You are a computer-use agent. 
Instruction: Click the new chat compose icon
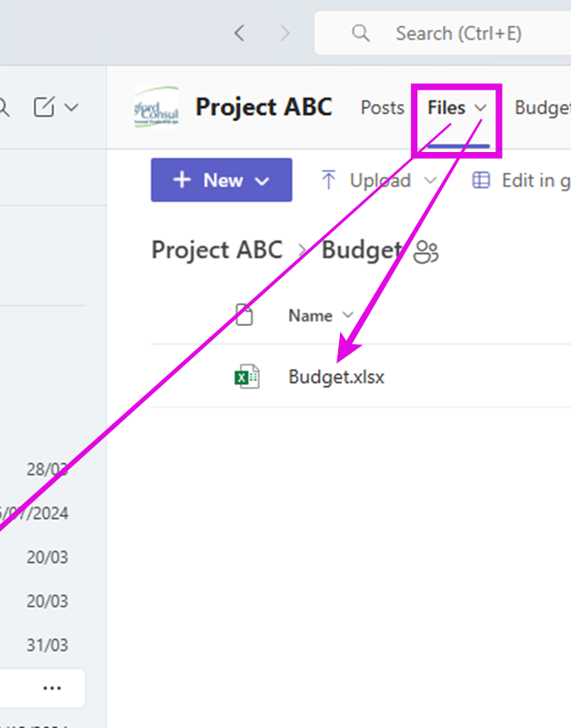coord(44,107)
